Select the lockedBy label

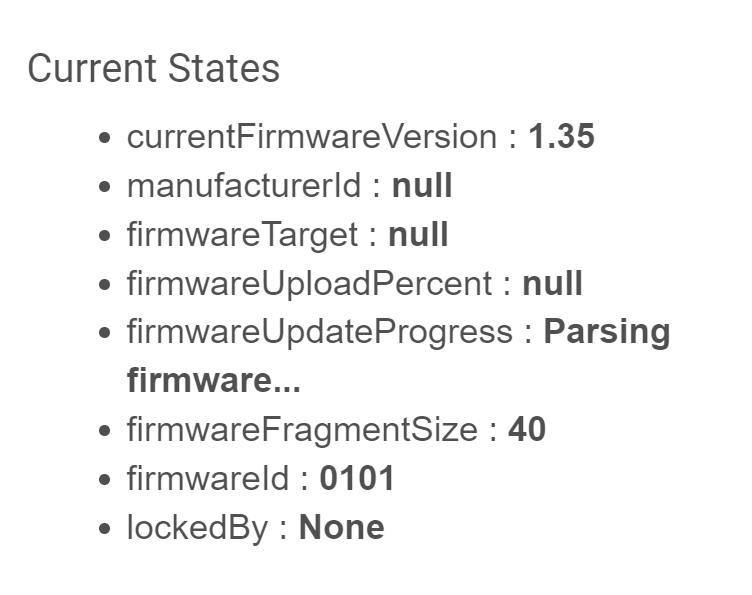(x=197, y=527)
